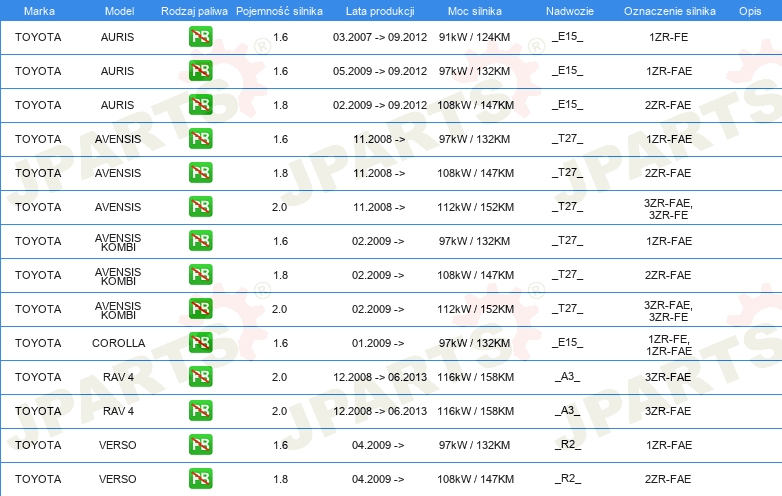Click the Model column header
The image size is (782, 496).
pyautogui.click(x=118, y=10)
